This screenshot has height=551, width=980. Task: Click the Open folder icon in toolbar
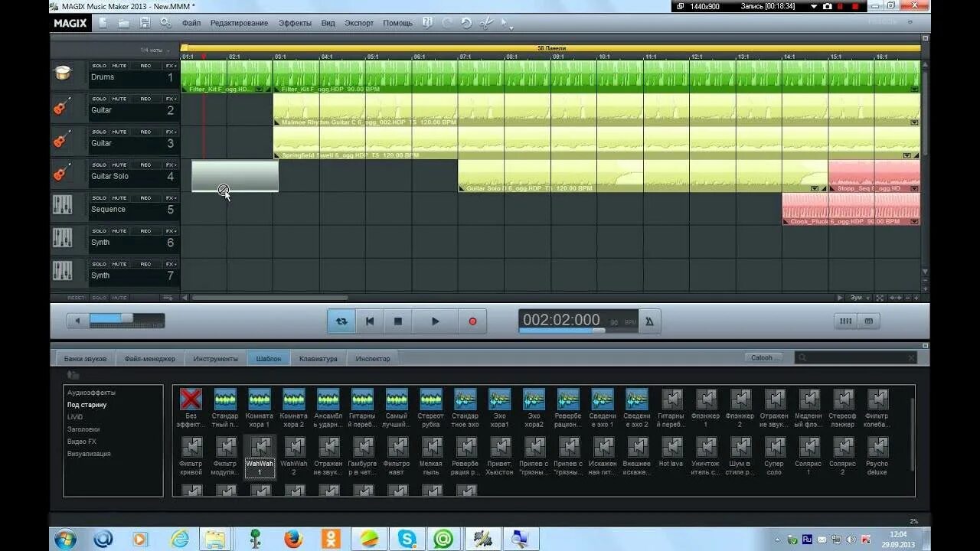tap(123, 23)
